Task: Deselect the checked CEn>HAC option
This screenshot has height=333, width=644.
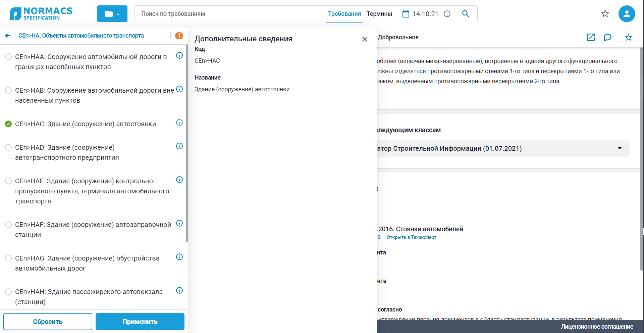Action: pos(8,124)
